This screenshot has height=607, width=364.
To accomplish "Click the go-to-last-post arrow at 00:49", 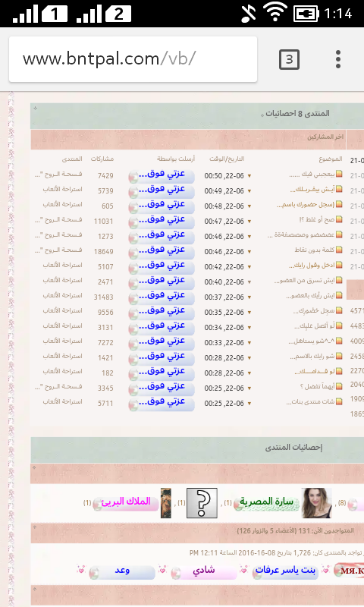I will coord(249,191).
